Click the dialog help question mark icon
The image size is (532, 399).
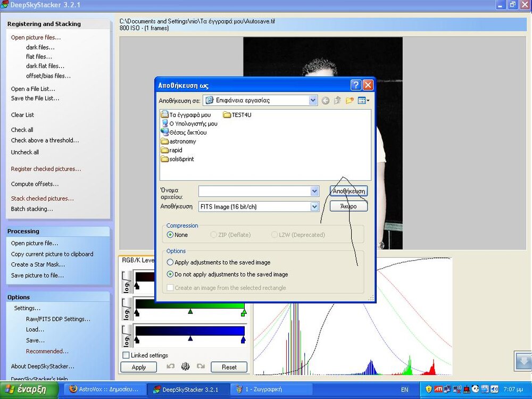(356, 85)
